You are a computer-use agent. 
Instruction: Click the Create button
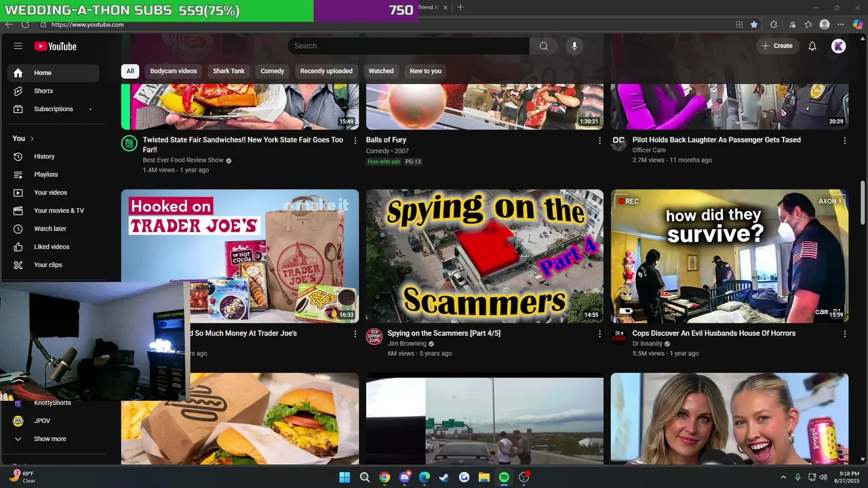pos(777,46)
